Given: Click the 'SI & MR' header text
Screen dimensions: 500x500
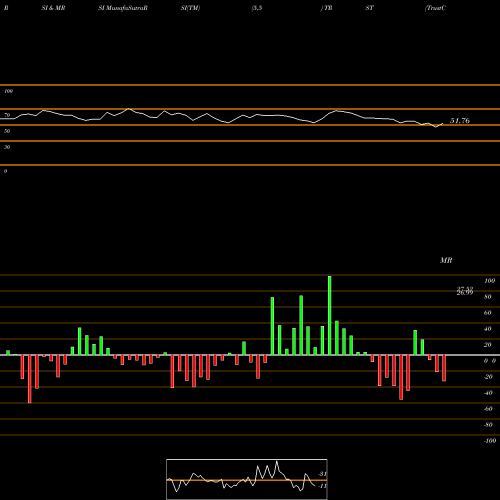Looking at the screenshot, I should (53, 8).
